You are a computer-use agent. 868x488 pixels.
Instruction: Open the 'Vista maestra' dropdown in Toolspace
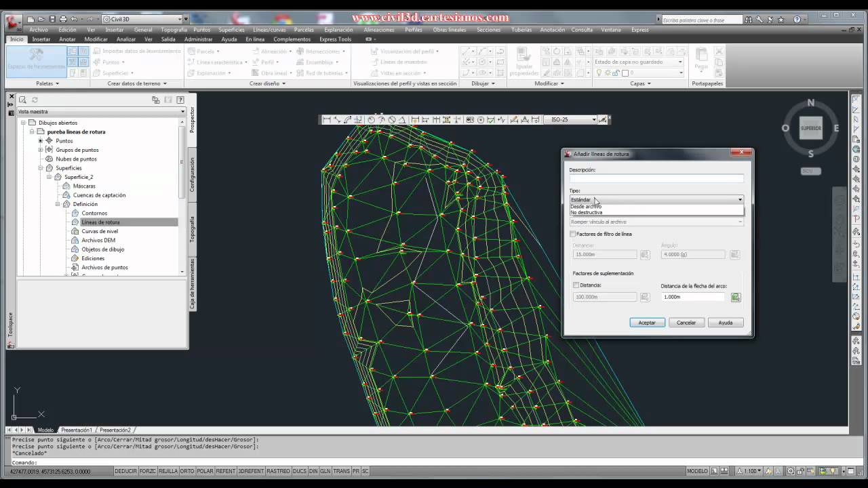101,111
